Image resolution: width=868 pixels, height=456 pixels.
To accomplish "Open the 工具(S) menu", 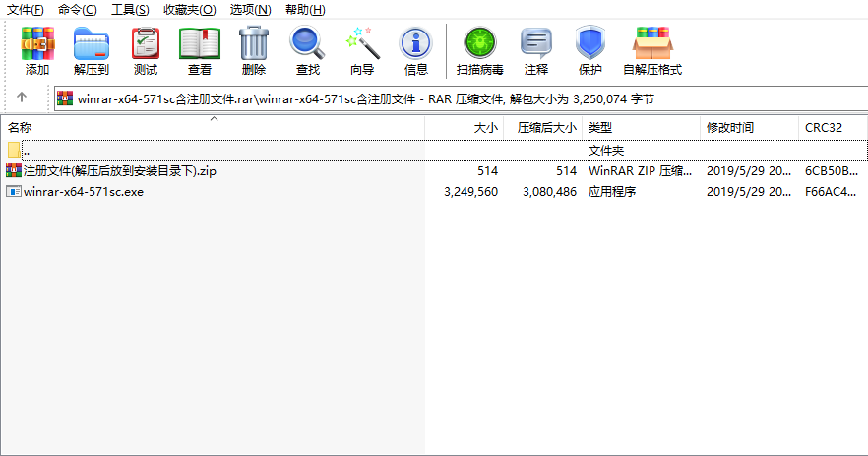I will tap(130, 10).
